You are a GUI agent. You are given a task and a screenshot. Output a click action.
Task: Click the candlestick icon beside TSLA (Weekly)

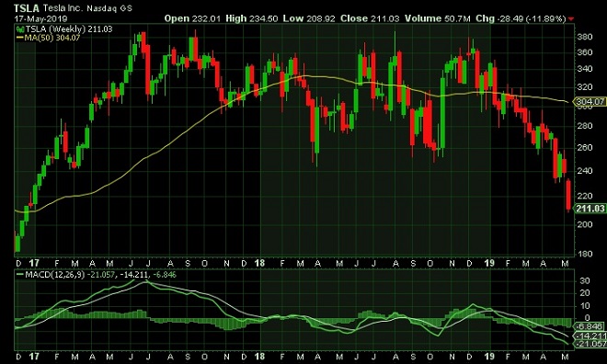point(19,29)
